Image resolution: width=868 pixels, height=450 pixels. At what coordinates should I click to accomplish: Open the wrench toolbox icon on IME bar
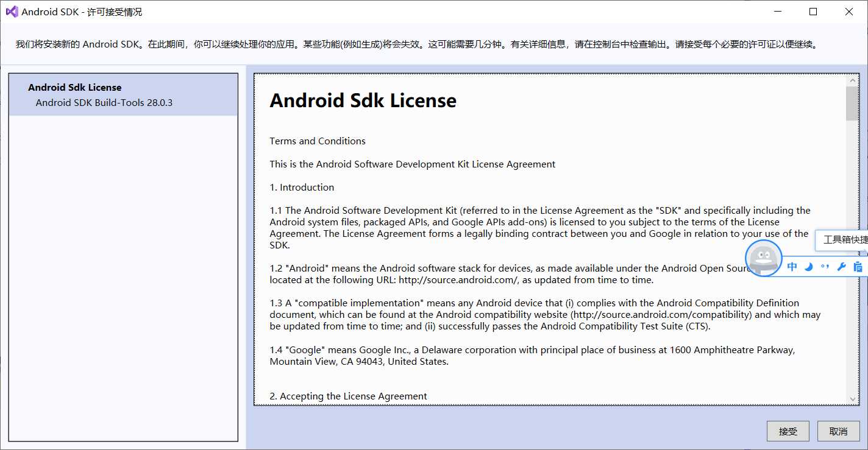coord(841,267)
